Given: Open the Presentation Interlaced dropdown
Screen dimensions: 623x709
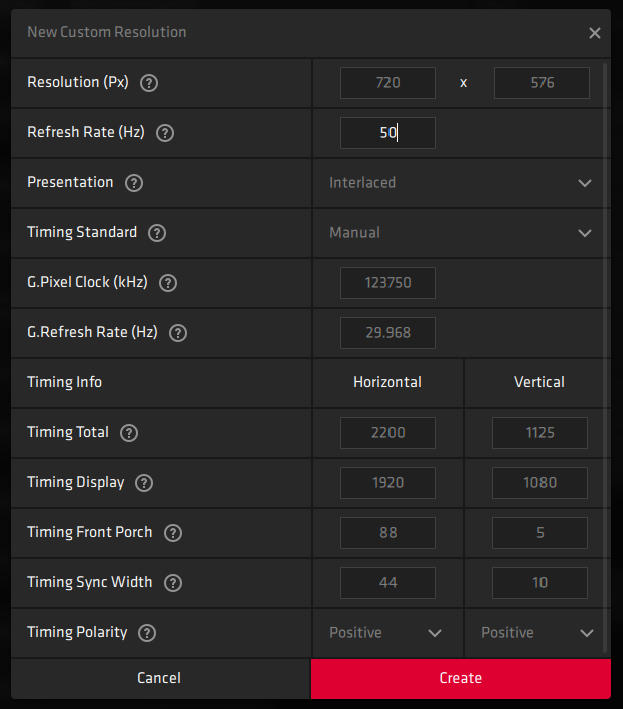Looking at the screenshot, I should point(458,183).
